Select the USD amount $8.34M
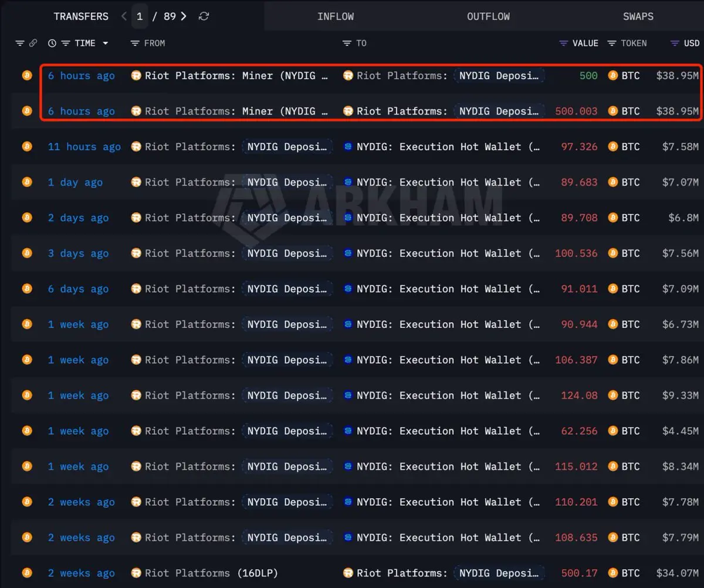Image resolution: width=704 pixels, height=588 pixels. point(681,467)
